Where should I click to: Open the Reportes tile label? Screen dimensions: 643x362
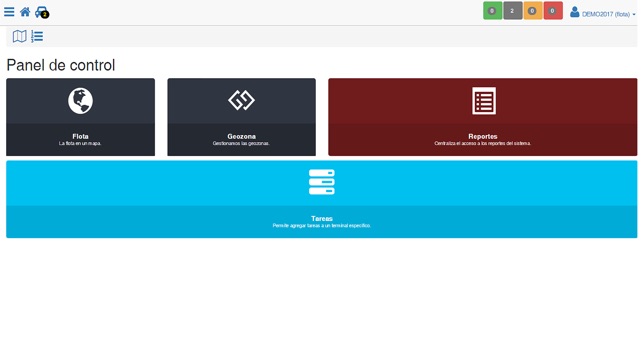[x=483, y=136]
